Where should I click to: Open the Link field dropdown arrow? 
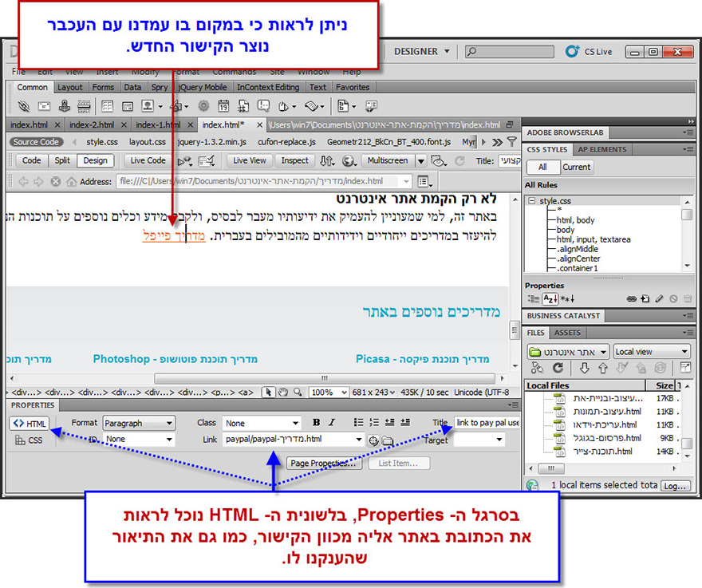click(x=359, y=440)
